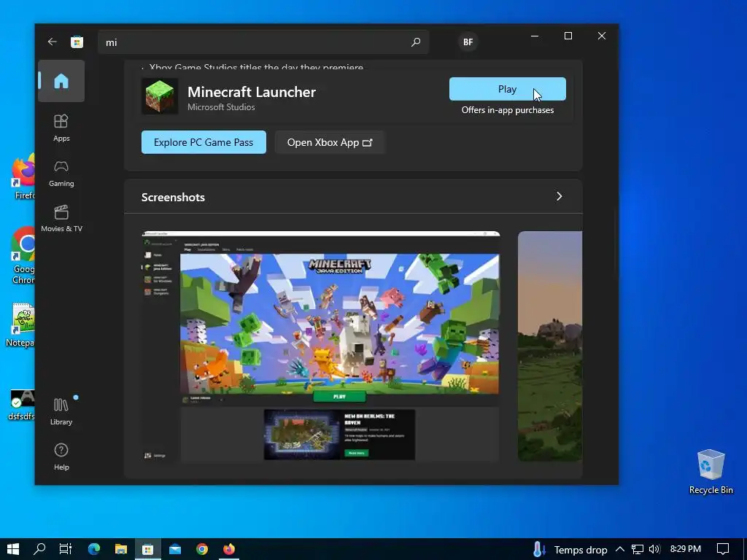Click Microsoft Store taskbar icon

click(147, 549)
